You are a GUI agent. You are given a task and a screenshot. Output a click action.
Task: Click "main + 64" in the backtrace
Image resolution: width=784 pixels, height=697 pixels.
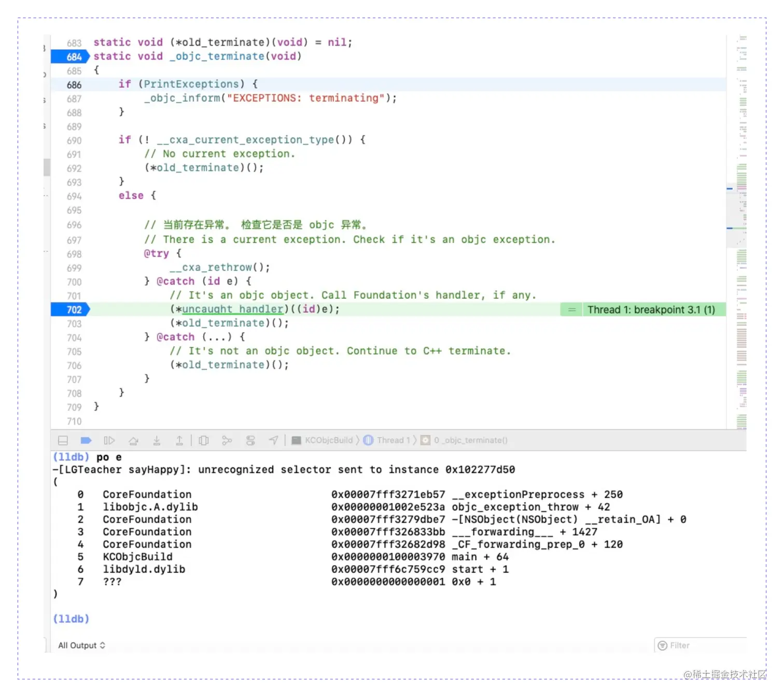[480, 556]
